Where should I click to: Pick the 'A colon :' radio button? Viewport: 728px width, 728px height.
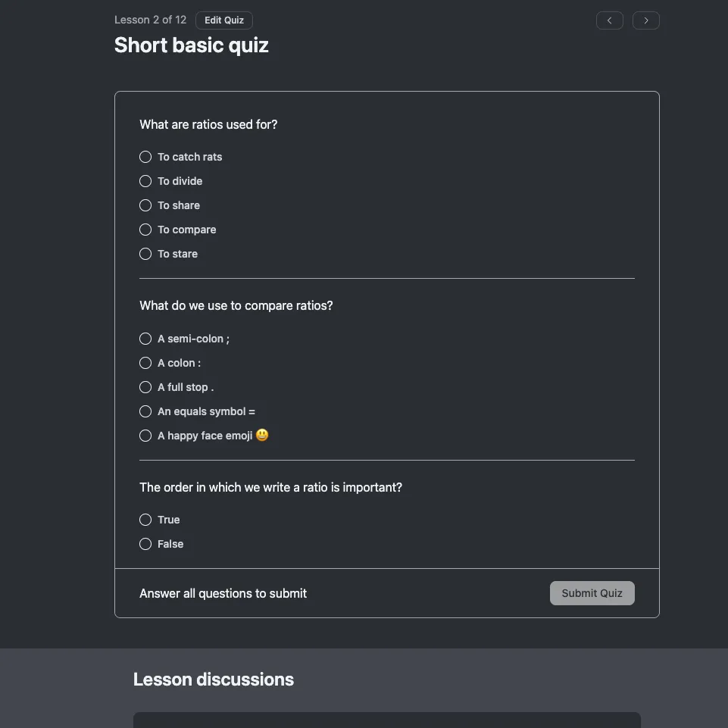pos(145,363)
